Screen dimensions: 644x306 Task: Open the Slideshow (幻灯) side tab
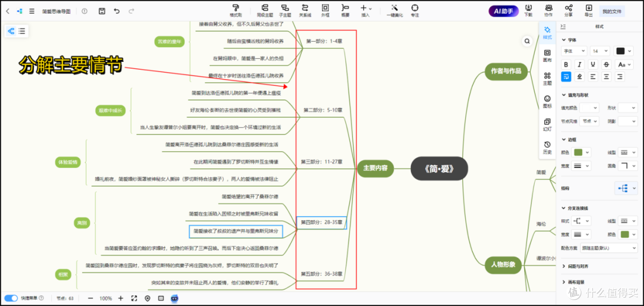pyautogui.click(x=547, y=124)
